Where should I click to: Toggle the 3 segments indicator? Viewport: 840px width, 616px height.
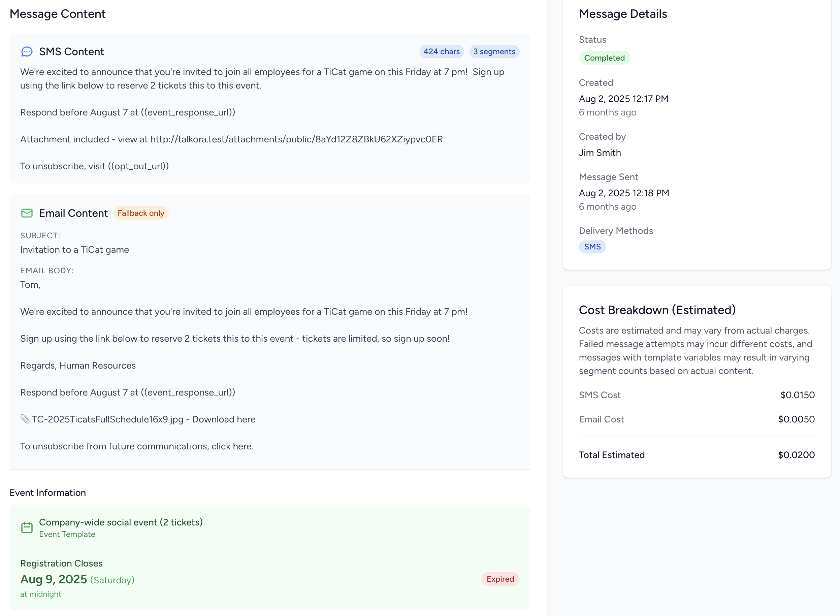494,52
